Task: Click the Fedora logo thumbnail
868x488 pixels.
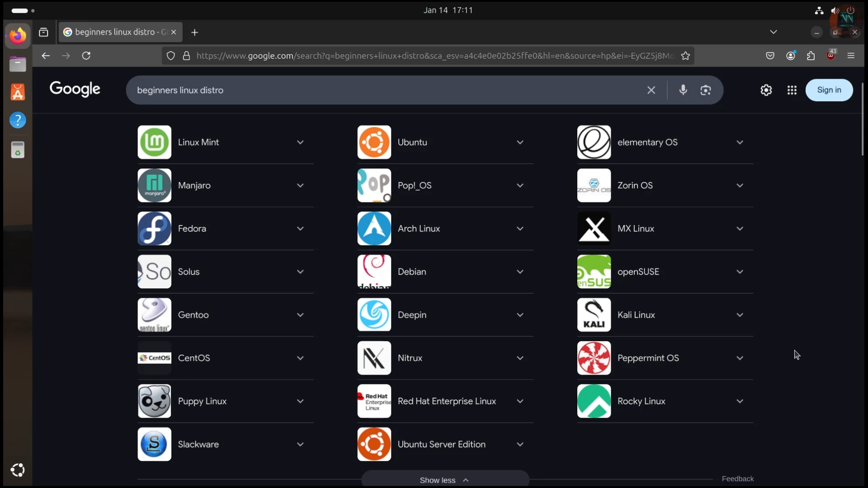Action: (x=154, y=229)
